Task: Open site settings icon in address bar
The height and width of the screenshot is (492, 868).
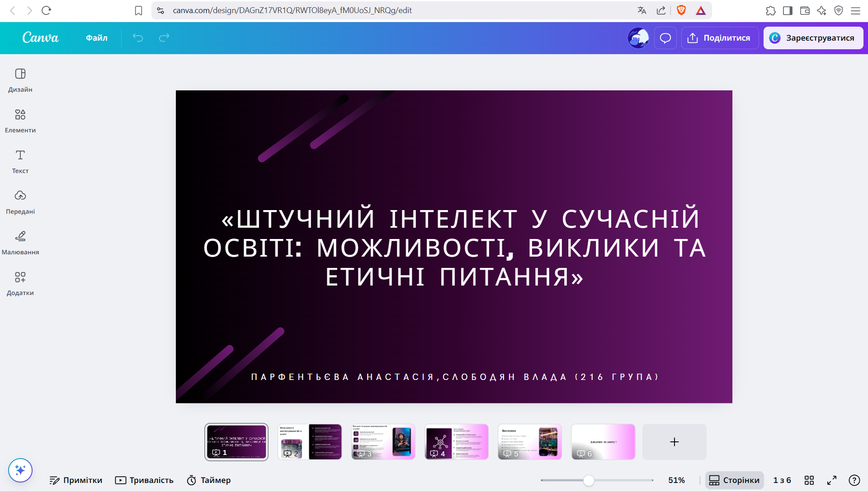Action: click(160, 10)
